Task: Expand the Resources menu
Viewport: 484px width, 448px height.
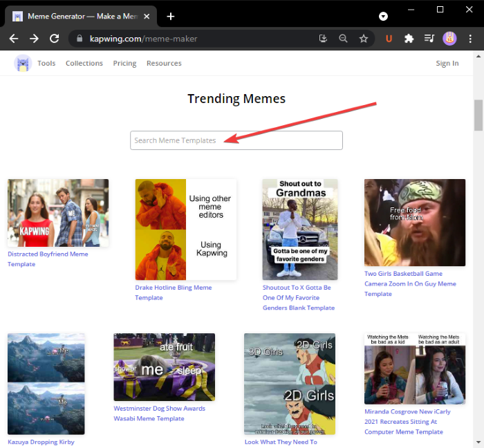Action: [x=164, y=64]
